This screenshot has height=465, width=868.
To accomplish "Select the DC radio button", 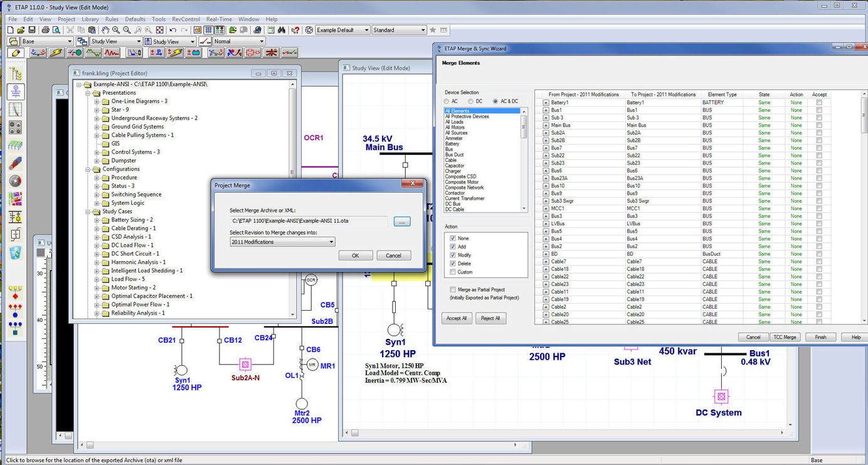I will click(x=470, y=101).
